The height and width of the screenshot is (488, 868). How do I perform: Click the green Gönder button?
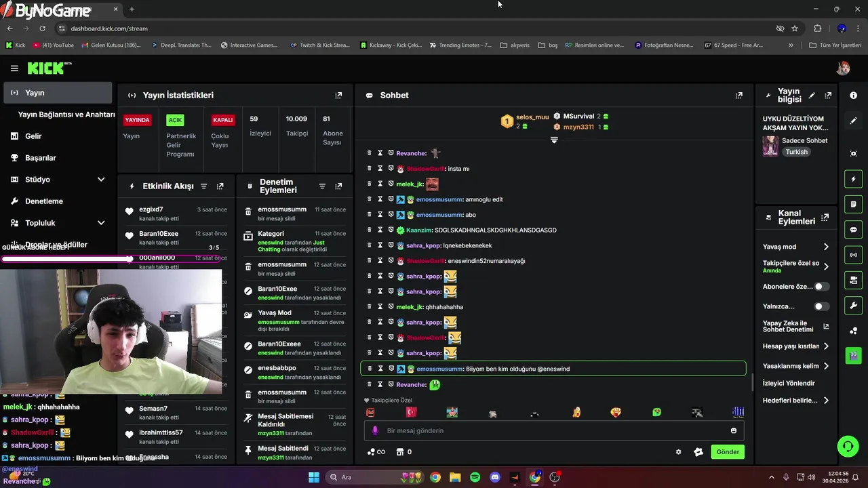728,452
